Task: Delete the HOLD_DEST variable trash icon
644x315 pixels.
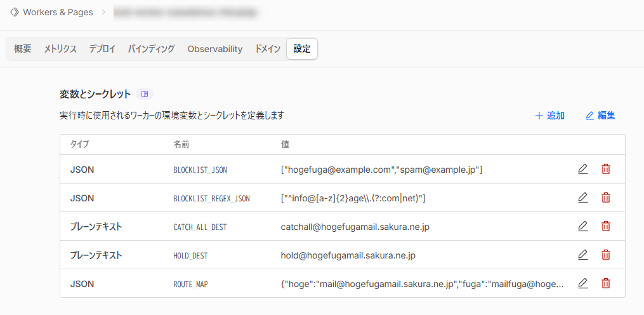Action: (x=605, y=255)
